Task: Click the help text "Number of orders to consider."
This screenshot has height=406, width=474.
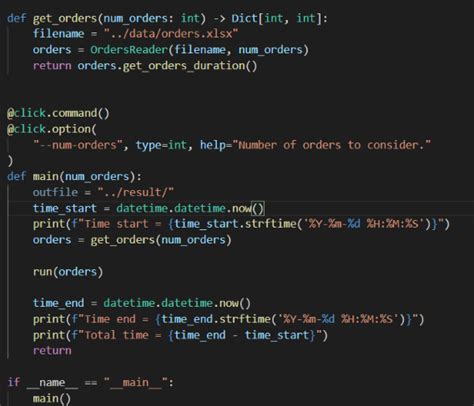Action: [332, 145]
